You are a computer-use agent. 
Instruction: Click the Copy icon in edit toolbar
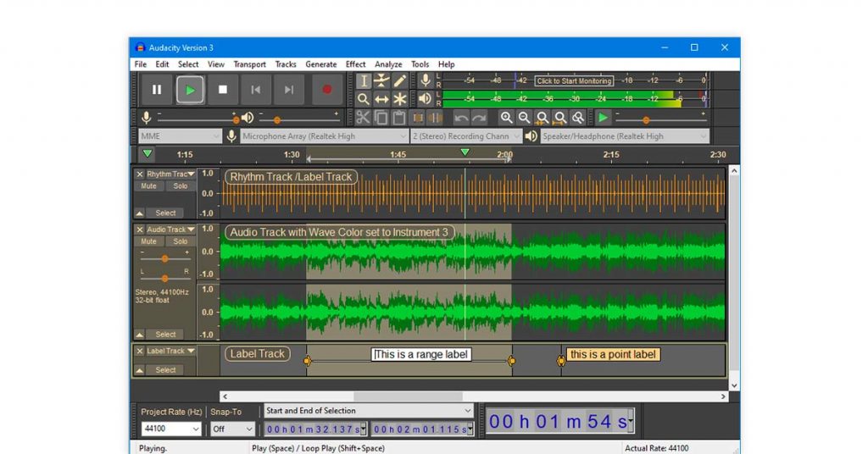tap(381, 118)
